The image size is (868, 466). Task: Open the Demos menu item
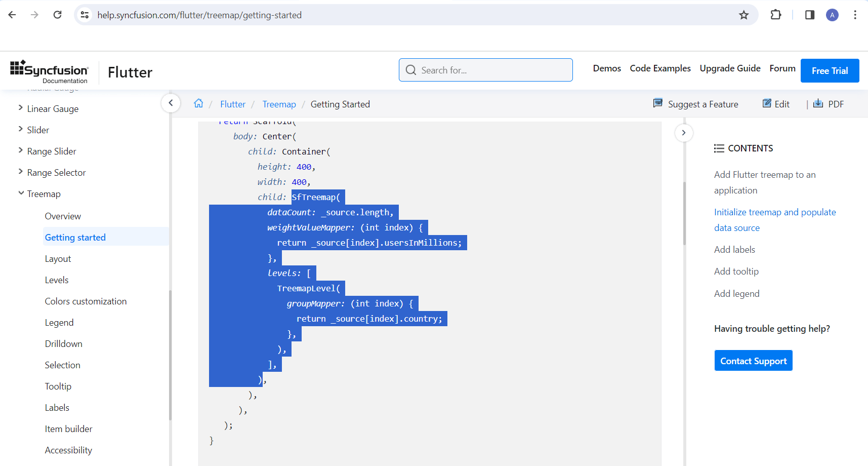coord(607,68)
